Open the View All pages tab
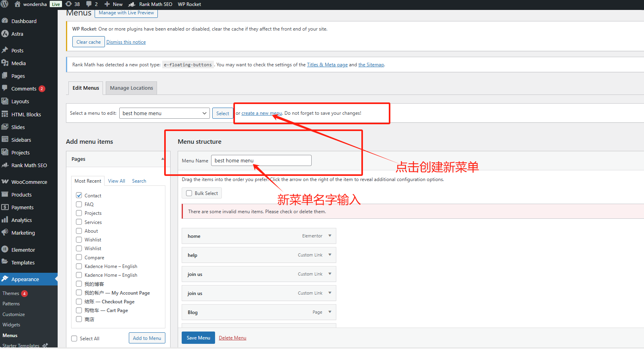 pos(116,181)
